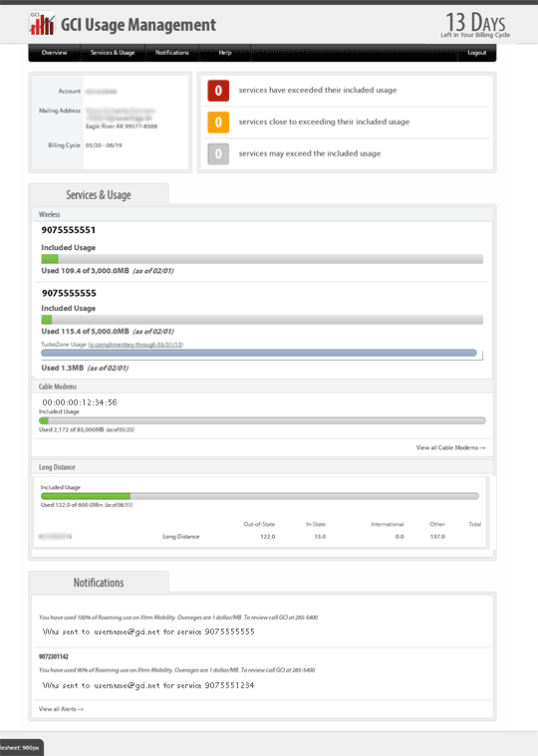538x756 pixels.
Task: Click the red exceeded-usage count badge
Action: click(x=218, y=91)
